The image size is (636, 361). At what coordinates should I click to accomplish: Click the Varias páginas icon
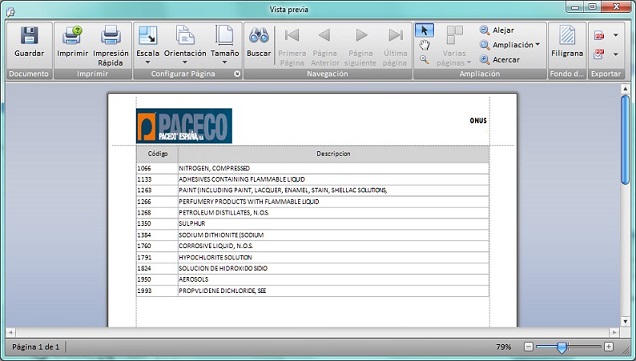click(454, 35)
